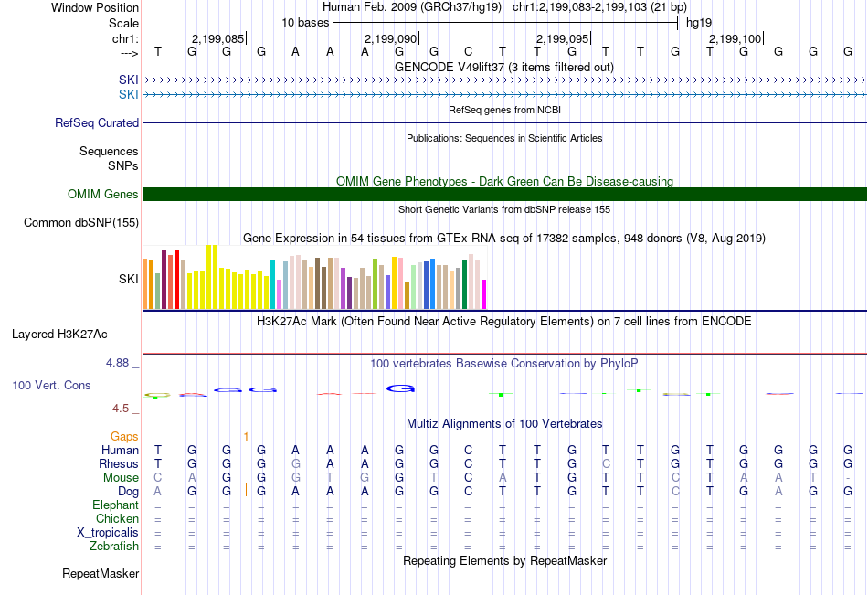The width and height of the screenshot is (868, 595).
Task: Click the red H3K27Ac signal line
Action: click(504, 354)
